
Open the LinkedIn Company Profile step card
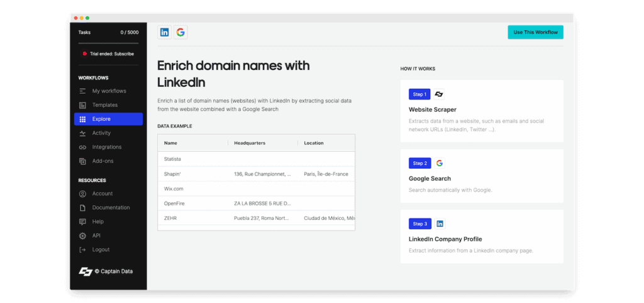[x=482, y=236]
